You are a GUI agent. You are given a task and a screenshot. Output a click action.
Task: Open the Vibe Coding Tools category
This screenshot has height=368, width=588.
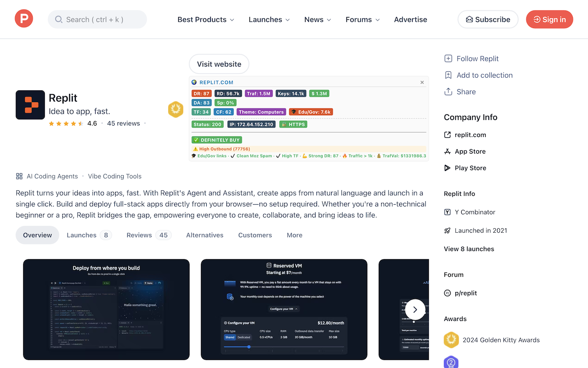click(x=115, y=176)
